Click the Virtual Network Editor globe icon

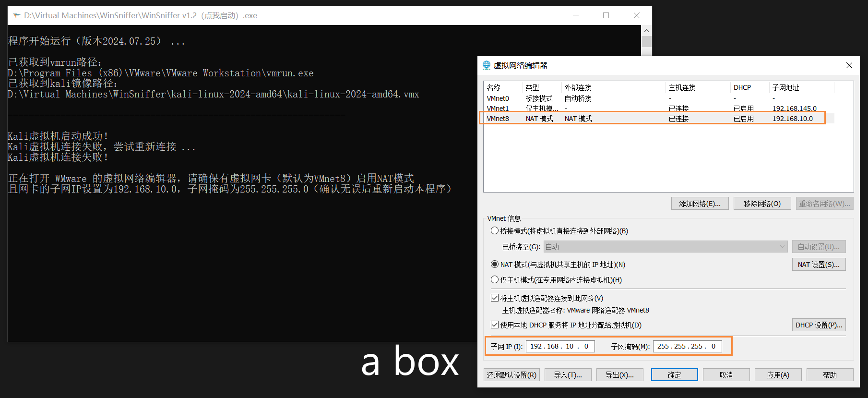click(x=487, y=65)
